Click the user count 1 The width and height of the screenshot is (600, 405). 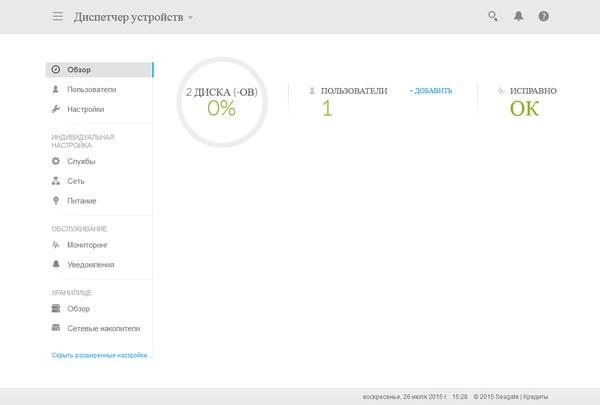[327, 108]
